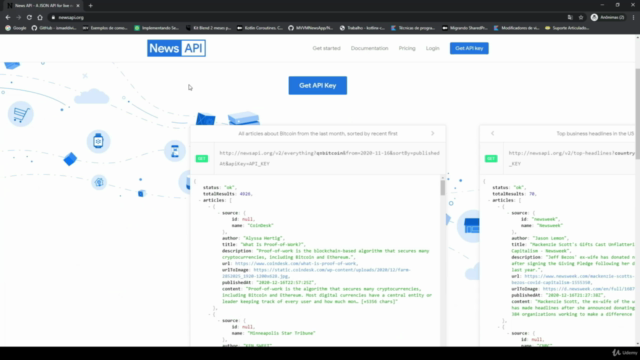Viewport: 640px width, 360px height.
Task: Open the Documentation nav item
Action: point(369,48)
